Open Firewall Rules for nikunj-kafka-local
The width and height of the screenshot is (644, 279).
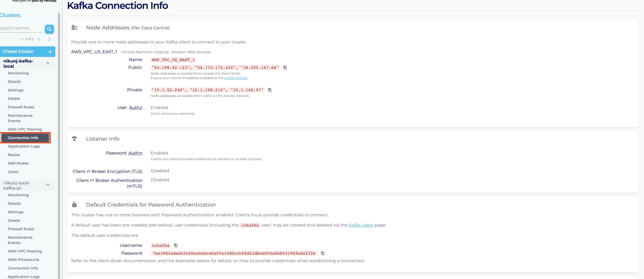coord(21,107)
